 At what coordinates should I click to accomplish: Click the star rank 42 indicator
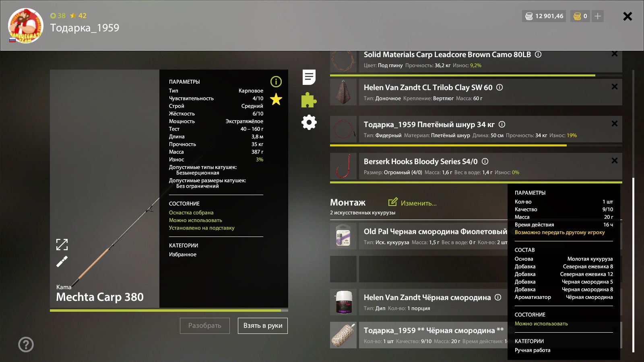click(78, 16)
